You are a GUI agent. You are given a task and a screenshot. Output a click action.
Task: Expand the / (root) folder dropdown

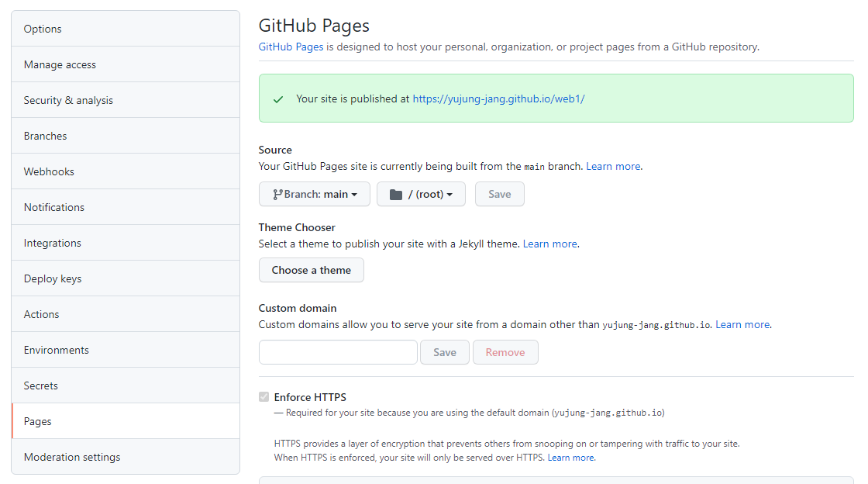422,195
